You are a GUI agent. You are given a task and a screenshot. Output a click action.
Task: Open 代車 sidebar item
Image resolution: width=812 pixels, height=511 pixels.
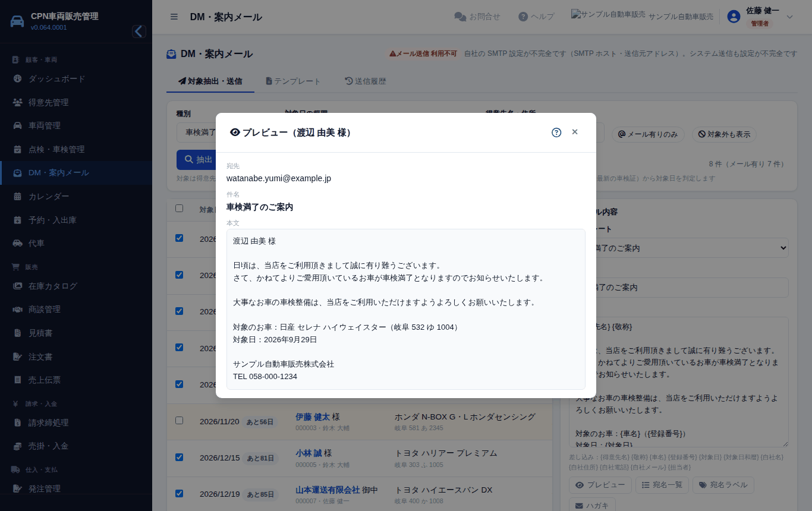tap(76, 243)
